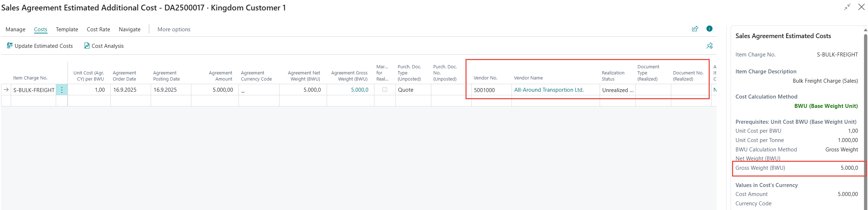Click the pin action bar icon
Image resolution: width=868 pixels, height=210 pixels.
pos(709,46)
